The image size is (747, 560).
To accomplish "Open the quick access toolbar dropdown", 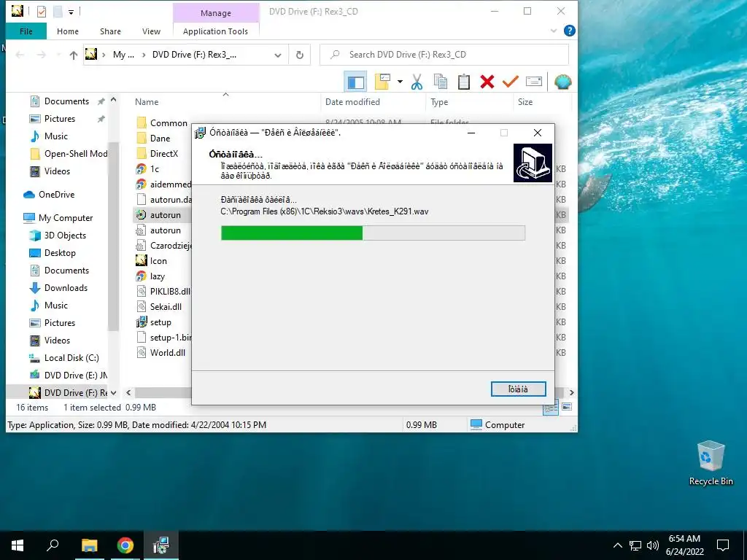I will point(71,12).
